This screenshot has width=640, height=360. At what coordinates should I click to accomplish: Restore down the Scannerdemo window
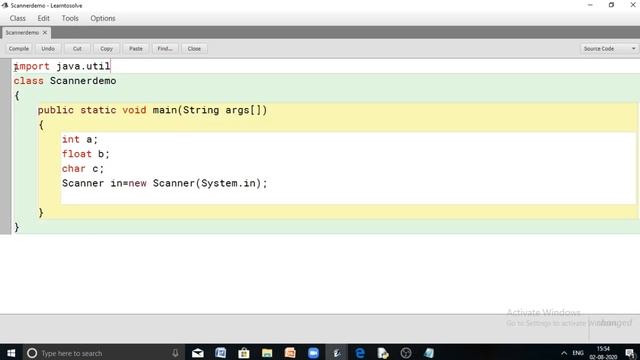[611, 5]
